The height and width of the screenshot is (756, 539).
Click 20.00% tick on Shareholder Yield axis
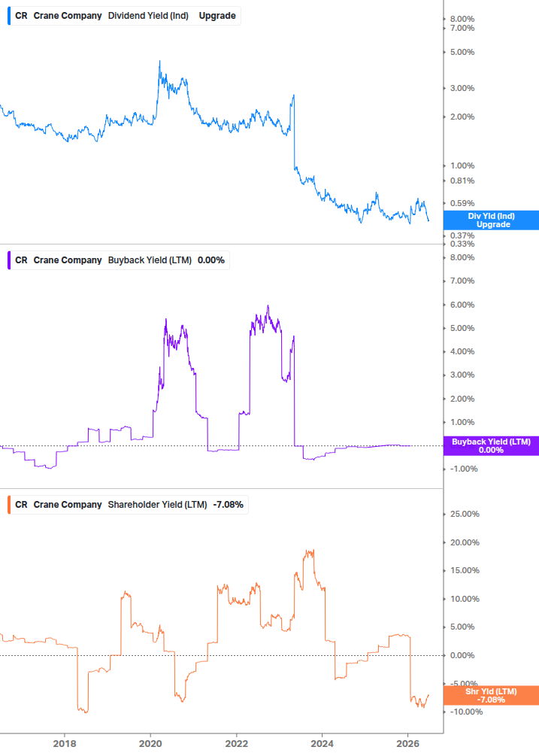465,542
